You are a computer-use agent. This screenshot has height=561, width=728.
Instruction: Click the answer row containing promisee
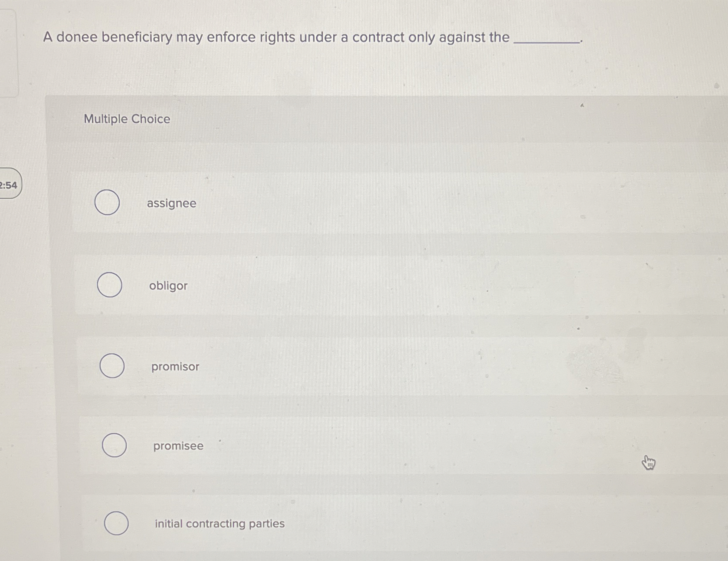(x=304, y=446)
